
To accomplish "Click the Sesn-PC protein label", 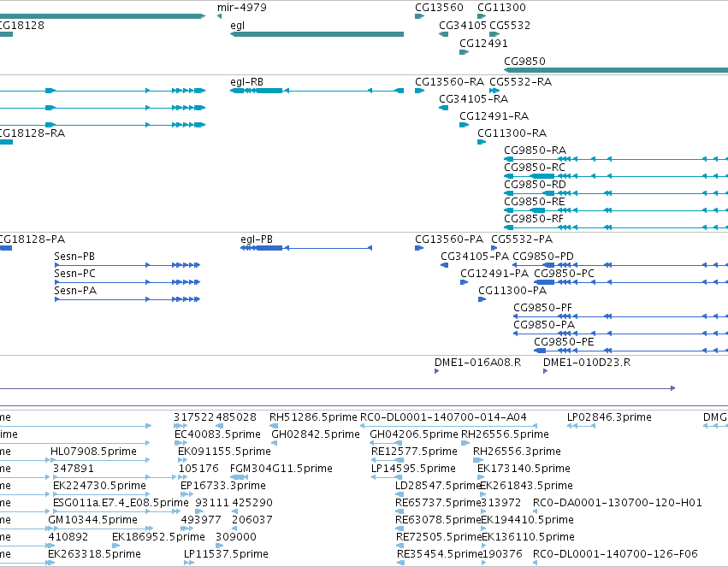I will coord(74,274).
